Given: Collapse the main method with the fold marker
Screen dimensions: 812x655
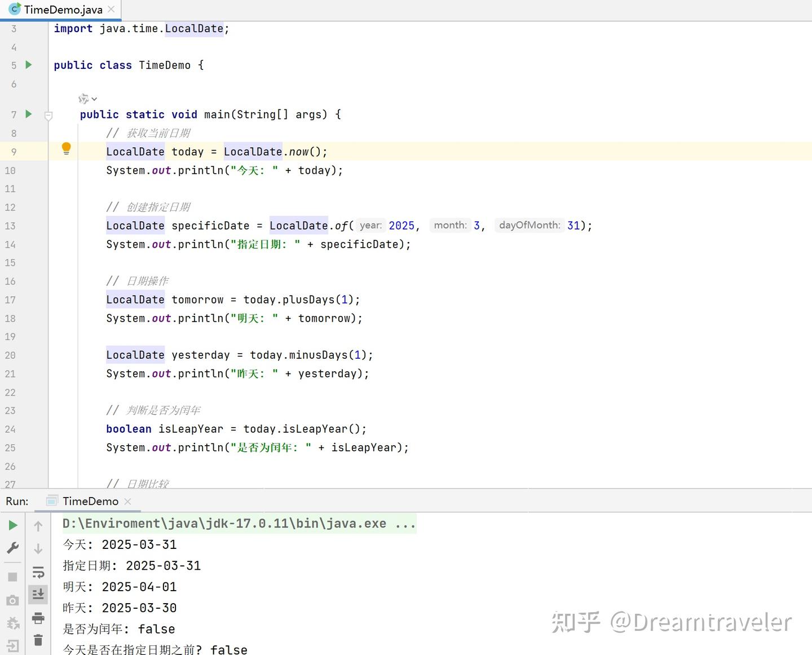Looking at the screenshot, I should tap(48, 116).
